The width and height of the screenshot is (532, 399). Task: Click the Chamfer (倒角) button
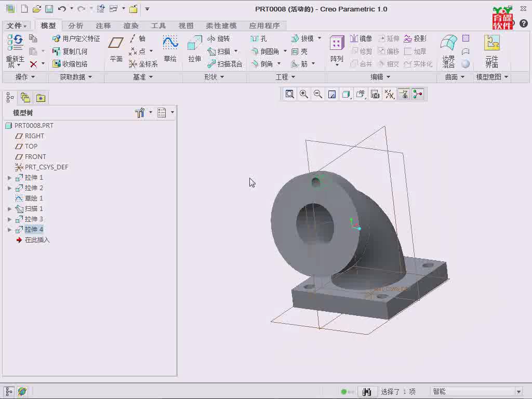click(262, 64)
